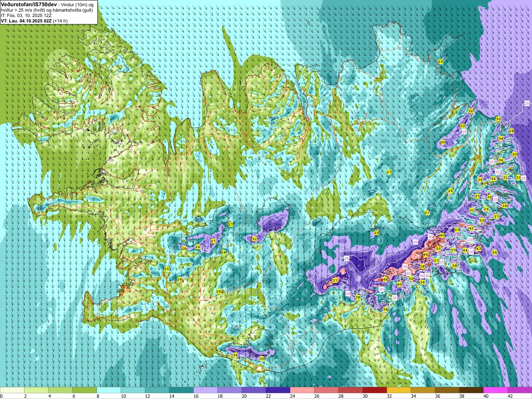Click the yellow gust label 46
This screenshot has width=532, height=399.
point(425,254)
